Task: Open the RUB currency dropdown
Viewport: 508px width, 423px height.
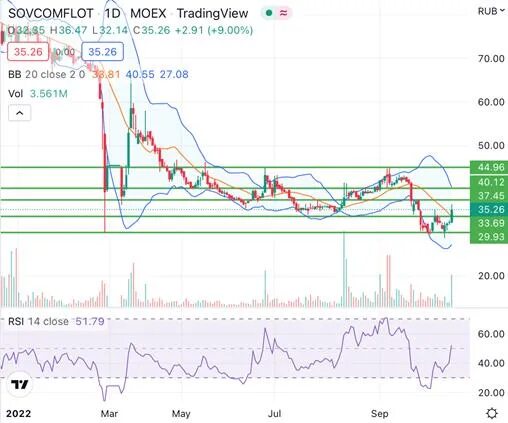Action: [492, 11]
